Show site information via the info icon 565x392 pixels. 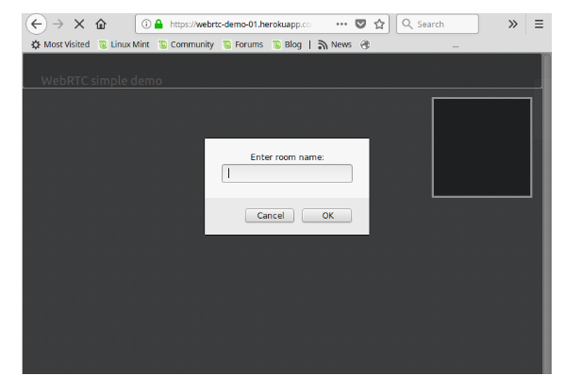click(x=146, y=24)
